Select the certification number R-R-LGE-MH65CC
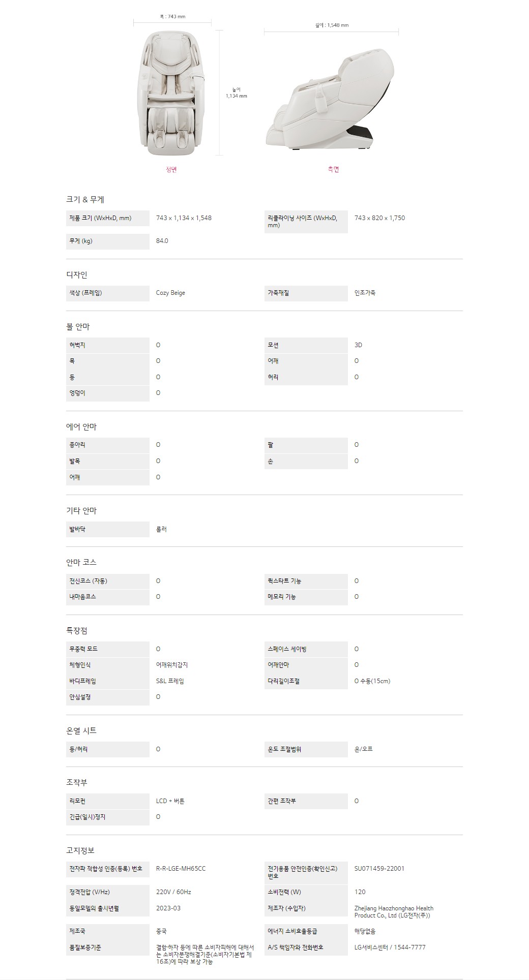 (x=181, y=869)
